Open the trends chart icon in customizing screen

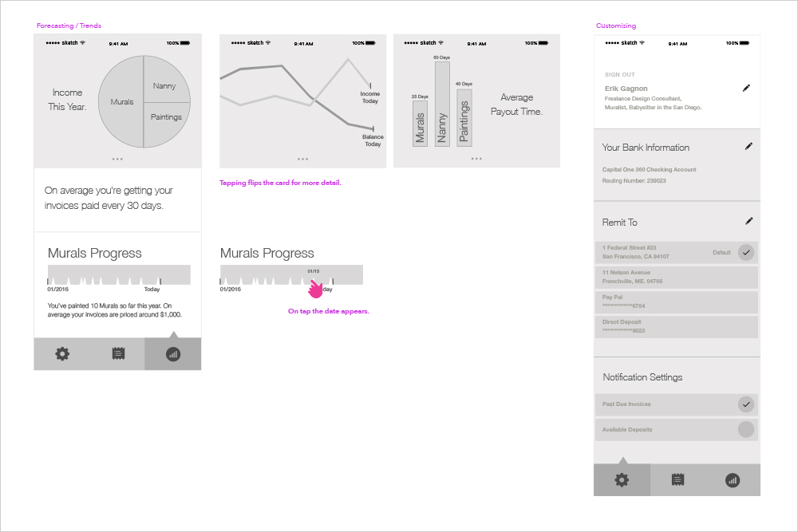tap(733, 480)
